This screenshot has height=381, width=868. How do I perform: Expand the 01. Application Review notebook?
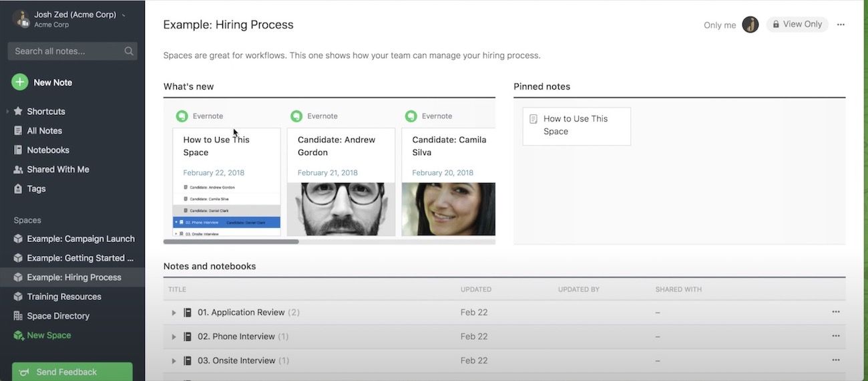click(174, 313)
